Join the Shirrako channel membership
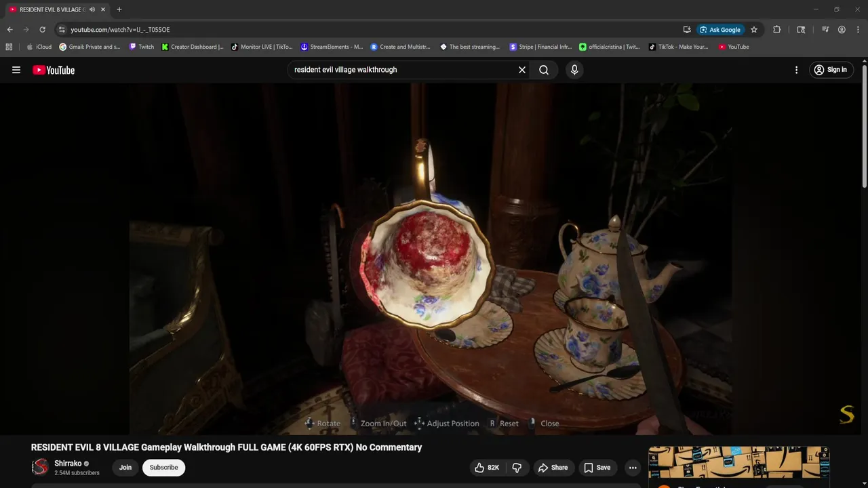 point(125,468)
